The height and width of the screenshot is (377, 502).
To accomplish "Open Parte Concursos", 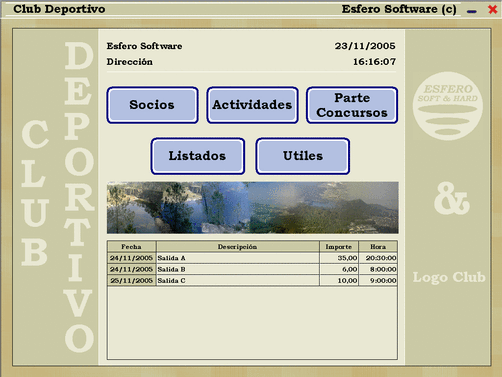I will pyautogui.click(x=352, y=105).
